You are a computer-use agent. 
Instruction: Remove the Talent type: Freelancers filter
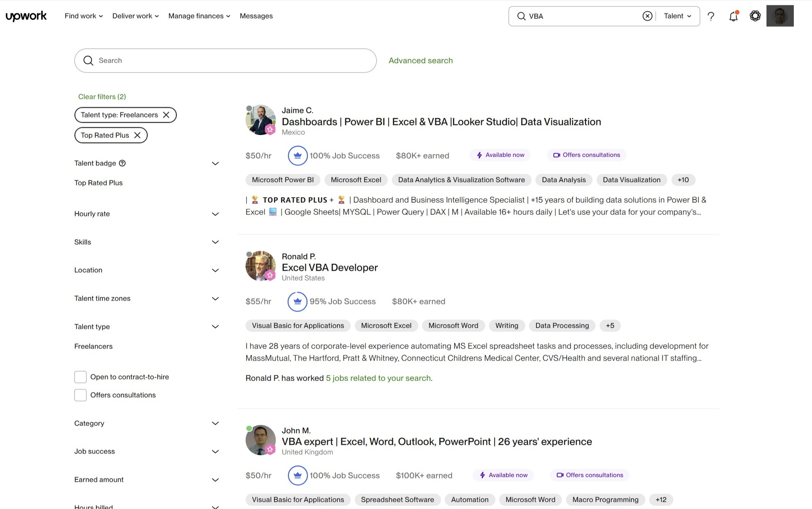pos(166,115)
